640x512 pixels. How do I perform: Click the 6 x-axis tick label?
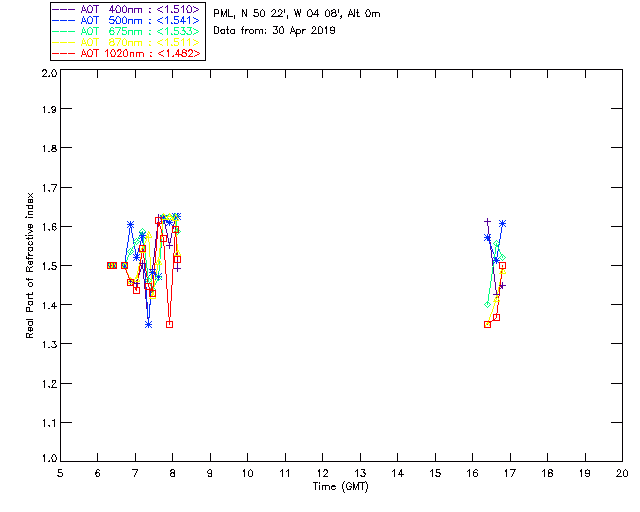(98, 473)
